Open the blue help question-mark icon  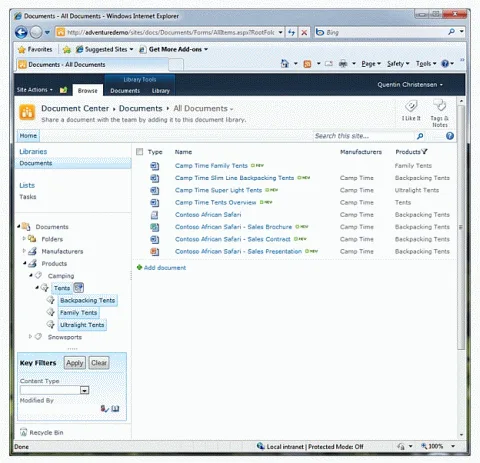pyautogui.click(x=450, y=136)
